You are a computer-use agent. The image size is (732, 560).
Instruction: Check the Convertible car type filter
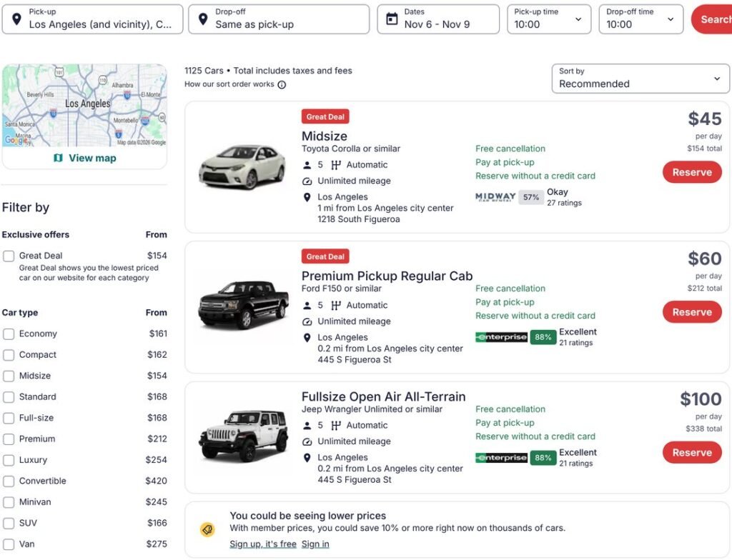(x=9, y=481)
